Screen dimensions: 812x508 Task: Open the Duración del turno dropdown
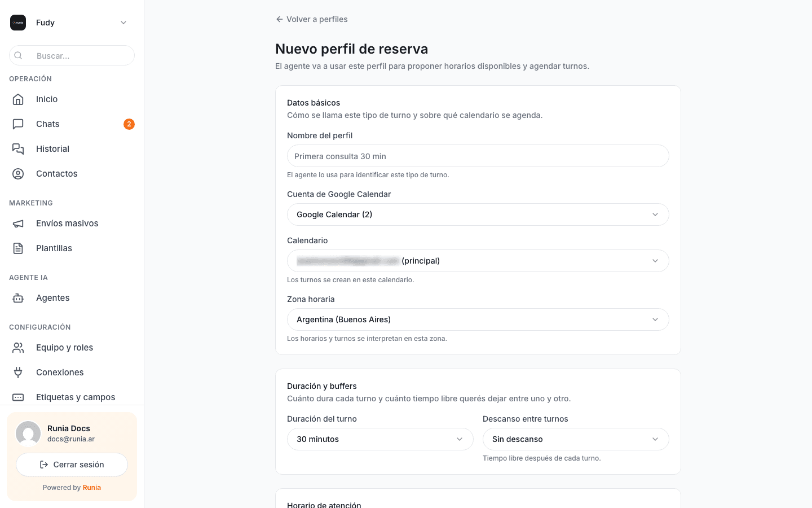[x=380, y=439]
